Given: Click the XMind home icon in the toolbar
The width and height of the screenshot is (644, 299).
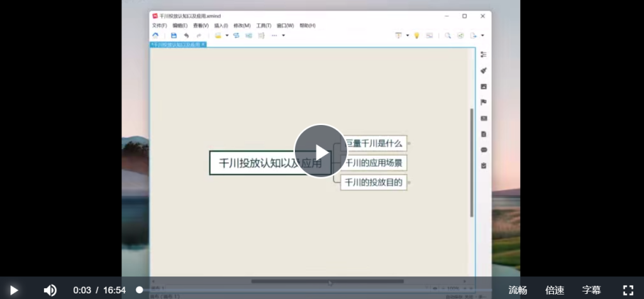Looking at the screenshot, I should 155,36.
